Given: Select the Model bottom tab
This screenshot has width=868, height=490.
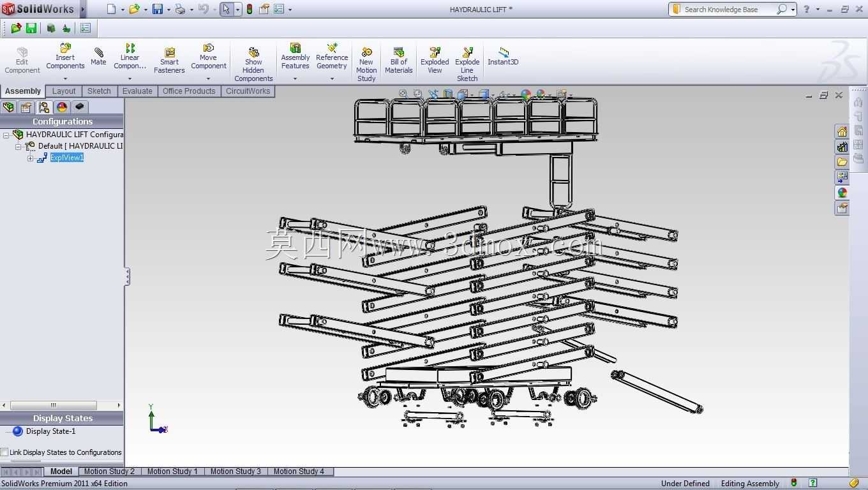Looking at the screenshot, I should pos(61,471).
